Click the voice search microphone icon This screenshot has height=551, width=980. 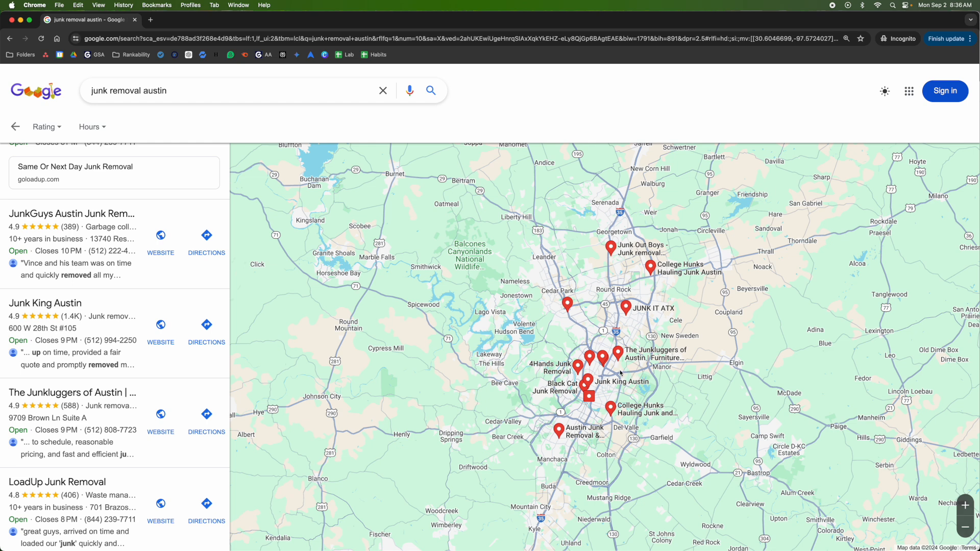click(x=410, y=90)
